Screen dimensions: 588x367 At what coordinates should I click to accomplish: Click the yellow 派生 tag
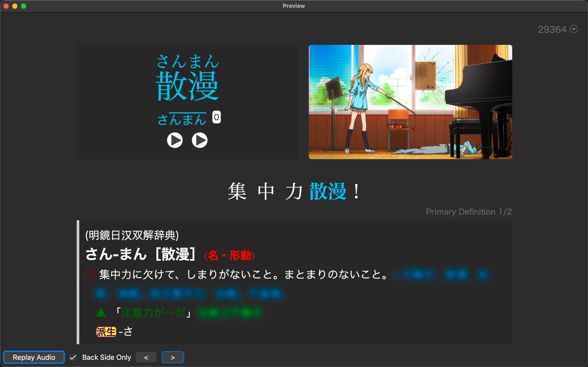point(106,331)
